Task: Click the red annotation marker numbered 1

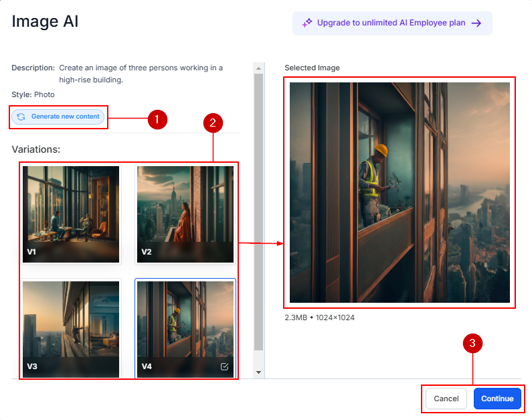Action: (157, 119)
